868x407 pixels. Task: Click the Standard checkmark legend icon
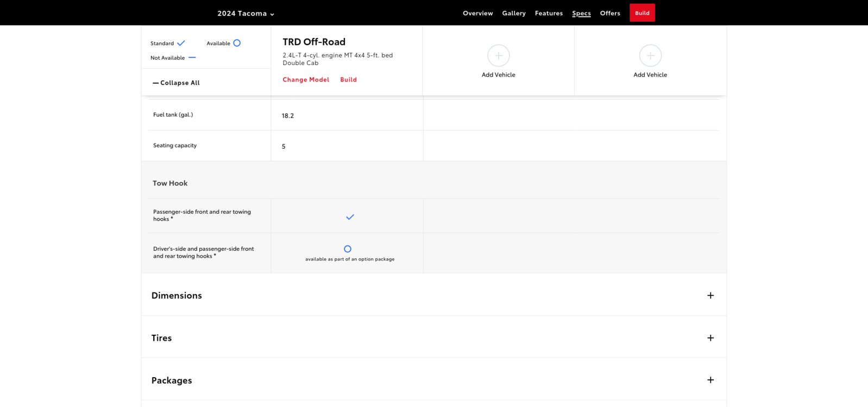tap(181, 43)
